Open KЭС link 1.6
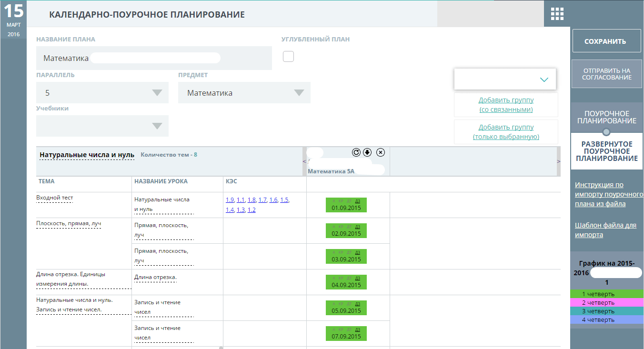This screenshot has width=644, height=349. coord(274,200)
